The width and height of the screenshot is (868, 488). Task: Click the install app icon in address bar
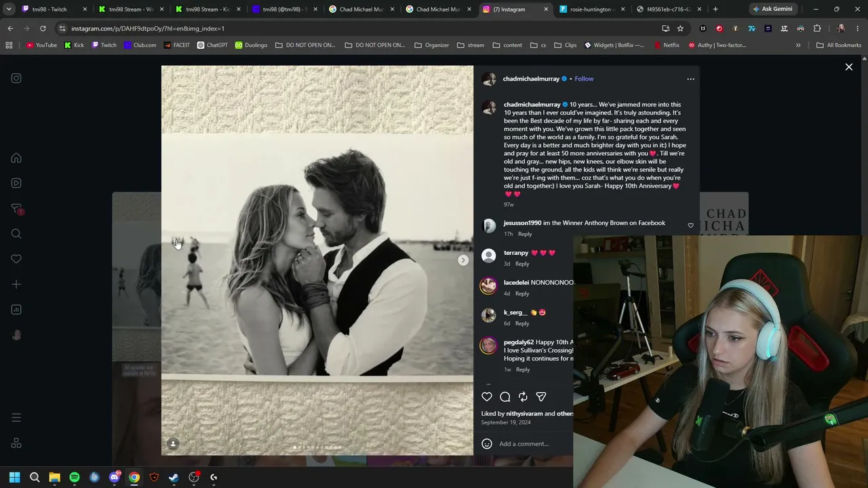pyautogui.click(x=665, y=28)
